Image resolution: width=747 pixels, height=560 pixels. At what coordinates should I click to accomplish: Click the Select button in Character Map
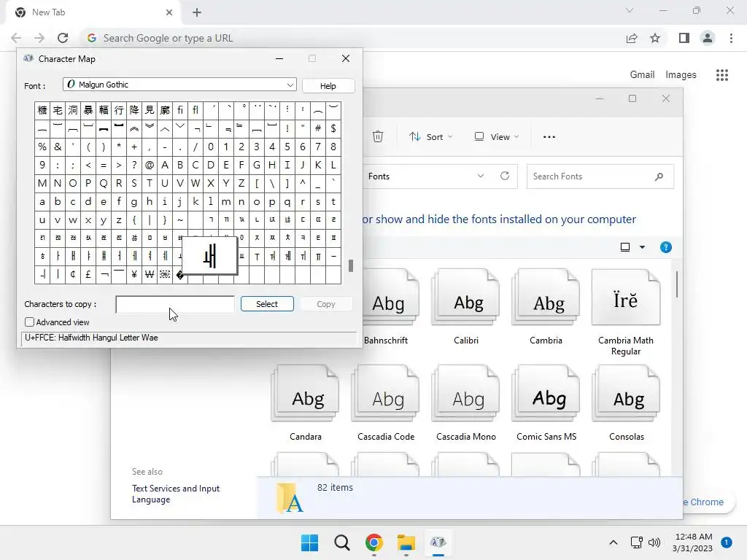pyautogui.click(x=267, y=304)
